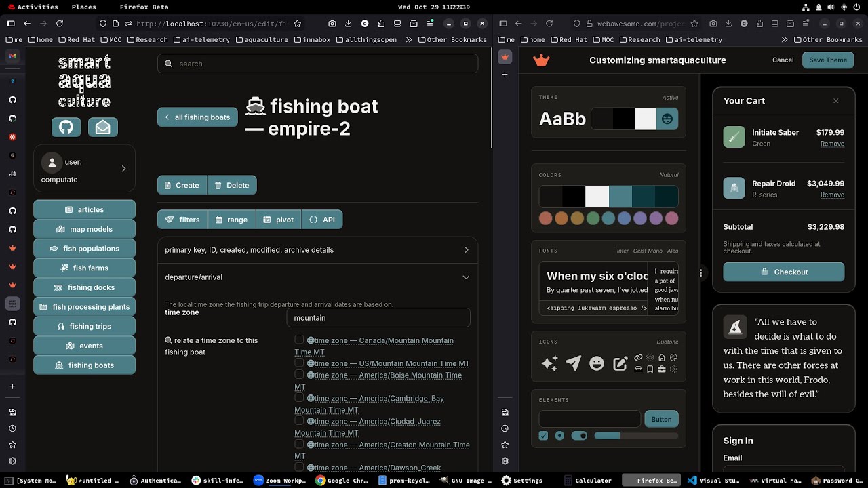Viewport: 868px width, 488px height.
Task: Open settings gear in left Firefox sidebar
Action: coord(12,462)
